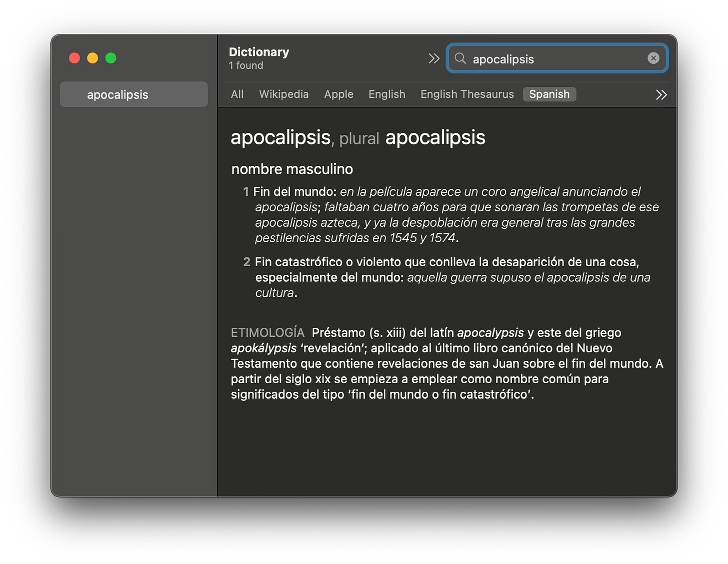Show more dictionary sources via the tab bar chevrons
Screen dimensions: 728x564
(x=661, y=94)
